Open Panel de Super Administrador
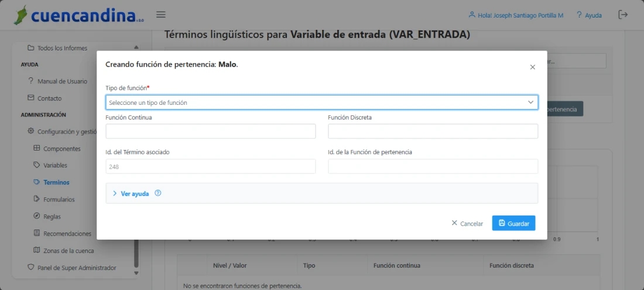 76,268
